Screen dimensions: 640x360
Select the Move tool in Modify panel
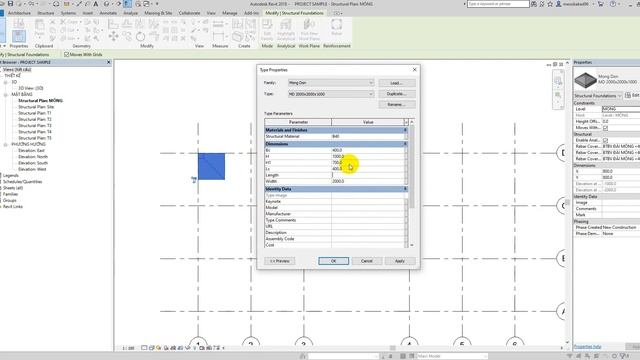pyautogui.click(x=113, y=36)
